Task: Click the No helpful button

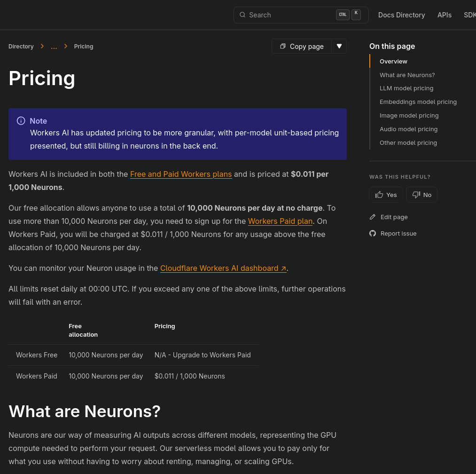Action: tap(421, 195)
